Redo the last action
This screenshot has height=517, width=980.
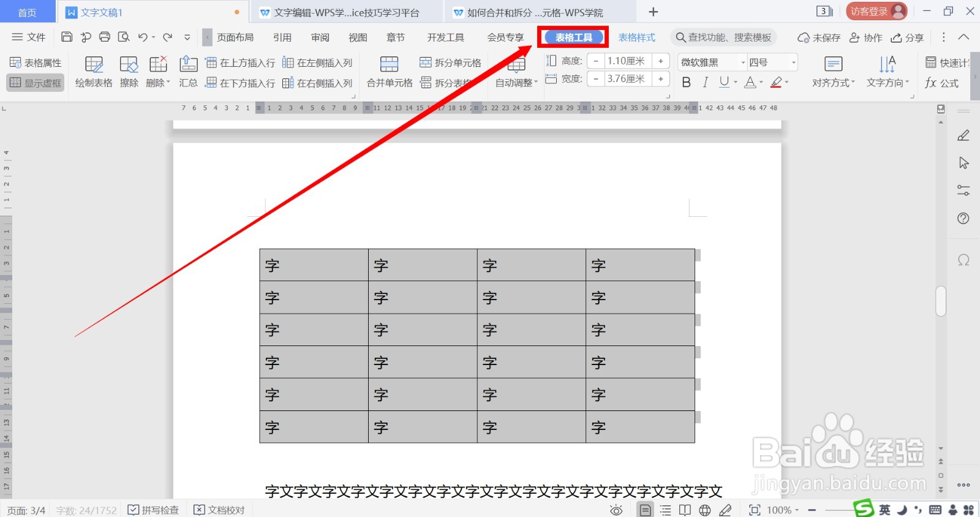click(x=168, y=37)
